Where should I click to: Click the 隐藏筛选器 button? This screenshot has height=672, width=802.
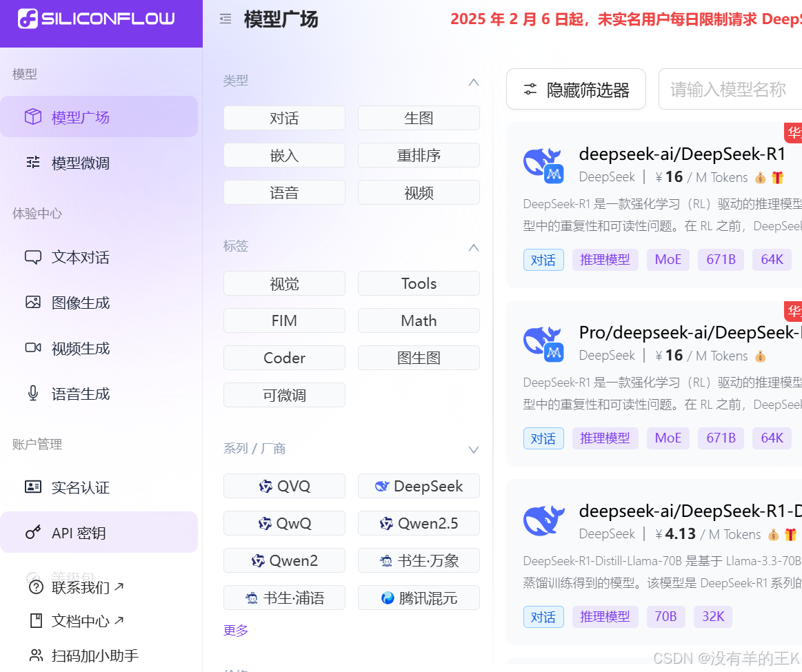click(x=576, y=89)
